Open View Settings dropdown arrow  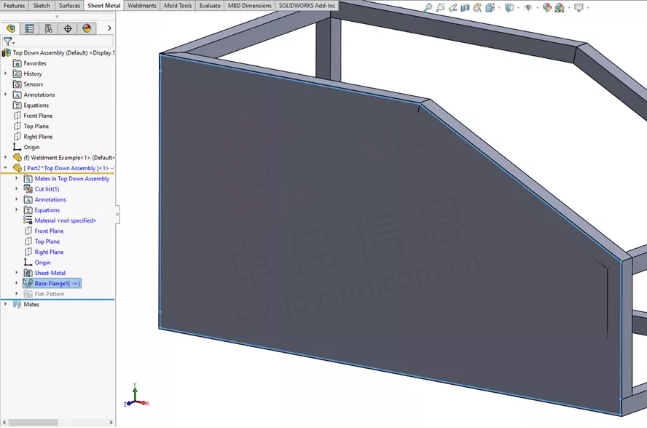[588, 8]
